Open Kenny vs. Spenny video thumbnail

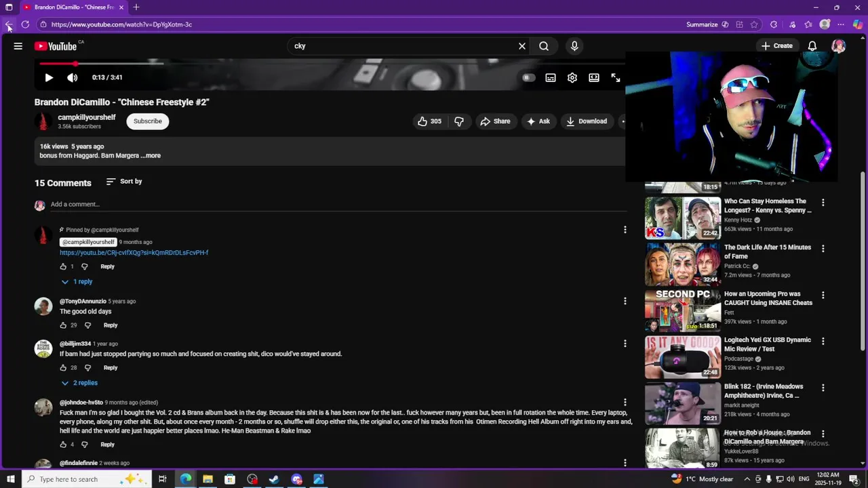683,218
